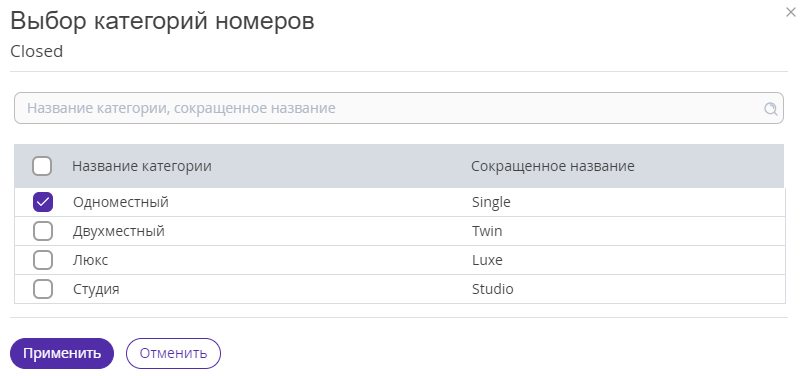Check the Студия checkbox
This screenshot has height=376, width=800.
click(x=43, y=289)
